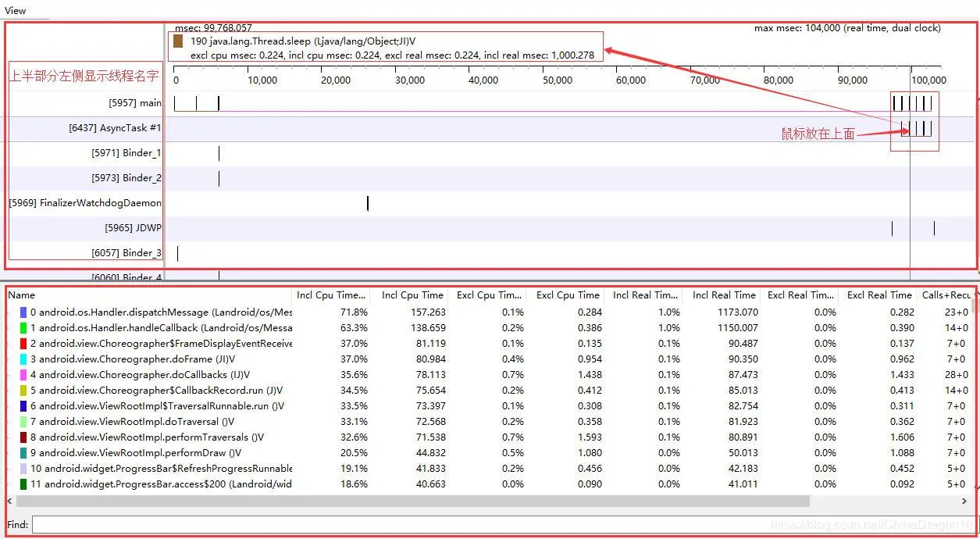Select method 4 android.view.Choreographer.doCallbacks (IJ)V

tap(141, 375)
